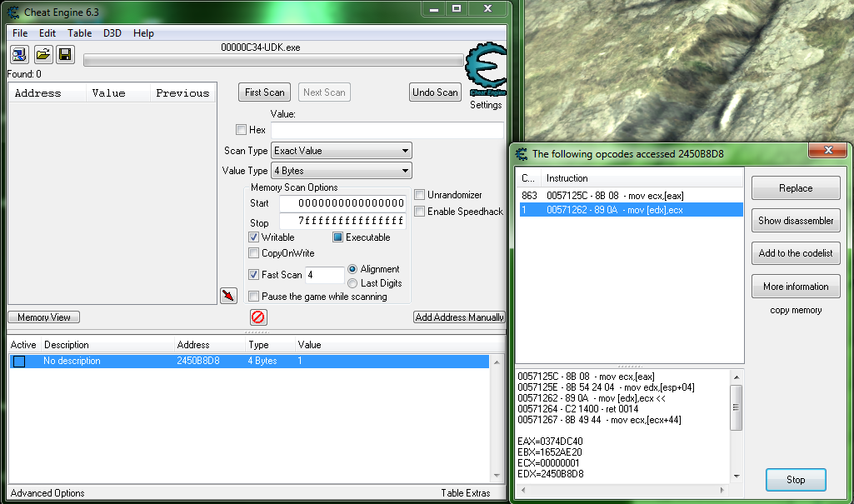Image resolution: width=854 pixels, height=504 pixels.
Task: Click the open folder load icon
Action: (42, 55)
